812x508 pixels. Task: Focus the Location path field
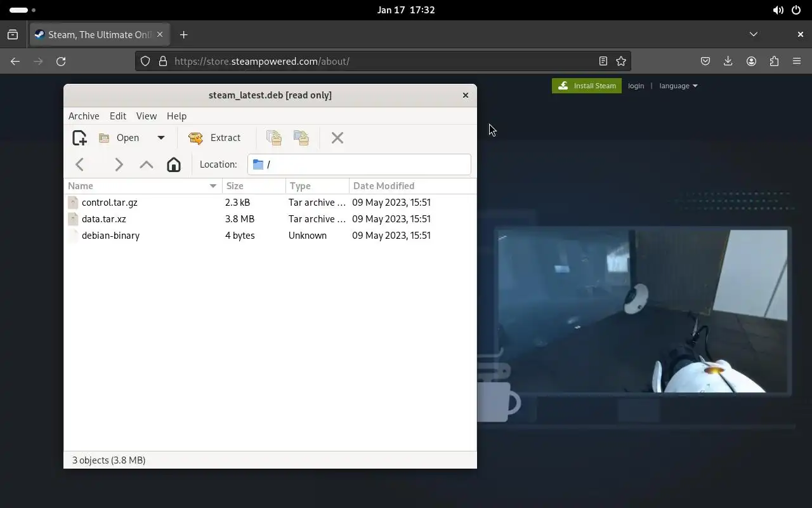[x=359, y=164]
